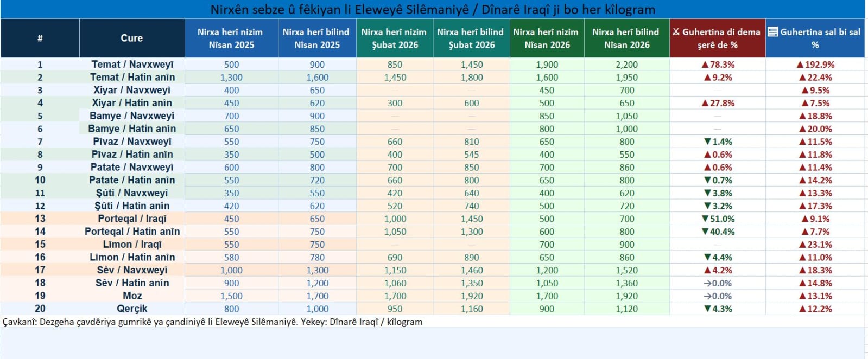Click the down arrow beside 4.4% in Lîmon row
The image size is (868, 359).
click(x=707, y=258)
